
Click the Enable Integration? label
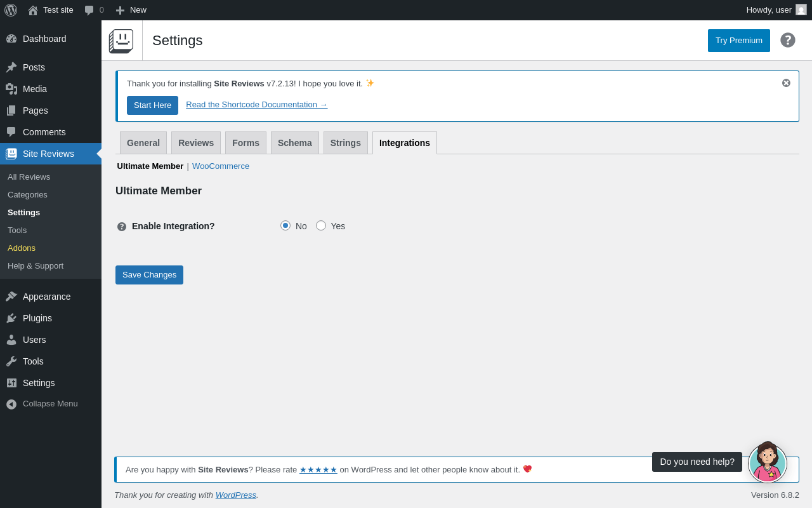pos(173,226)
